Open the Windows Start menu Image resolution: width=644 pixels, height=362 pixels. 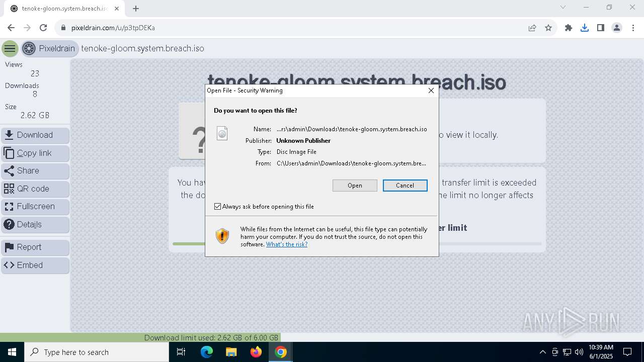coord(12,352)
